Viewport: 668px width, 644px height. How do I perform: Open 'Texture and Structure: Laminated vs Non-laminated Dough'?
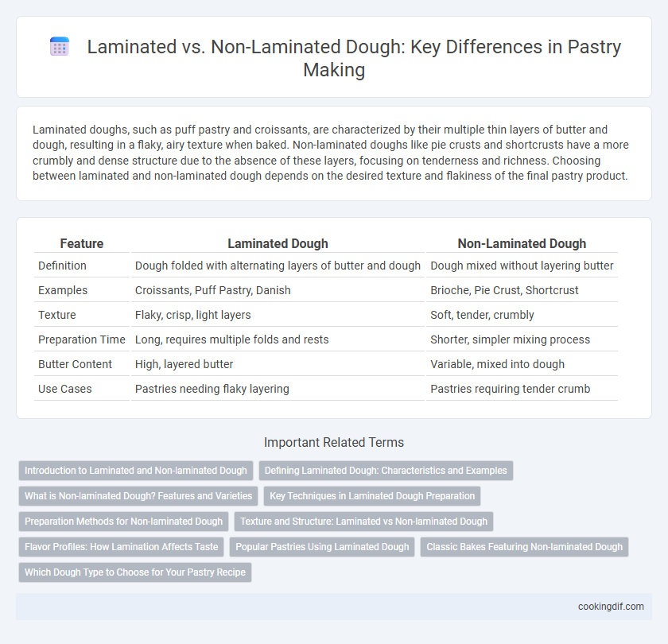coord(364,522)
